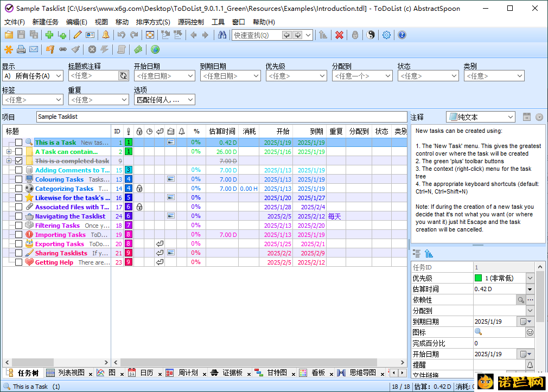Image resolution: width=548 pixels, height=392 pixels.
Task: Click the dependency browse ellipsis button
Action: (530, 300)
